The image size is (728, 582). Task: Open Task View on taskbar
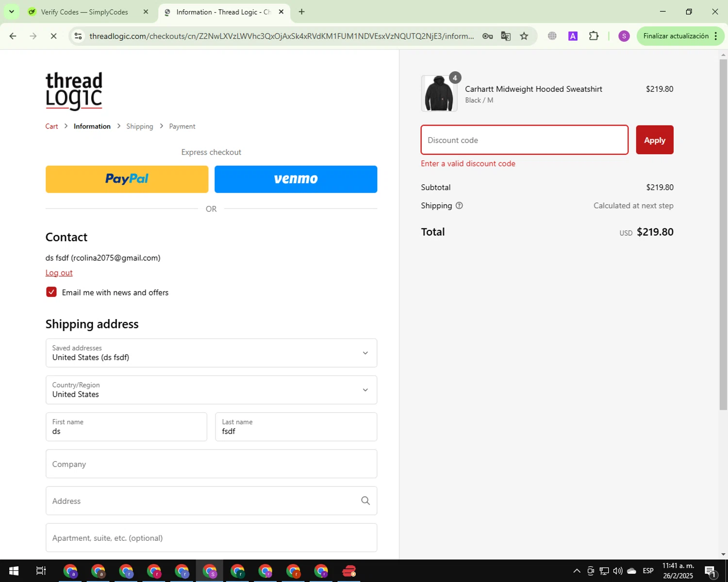[41, 571]
